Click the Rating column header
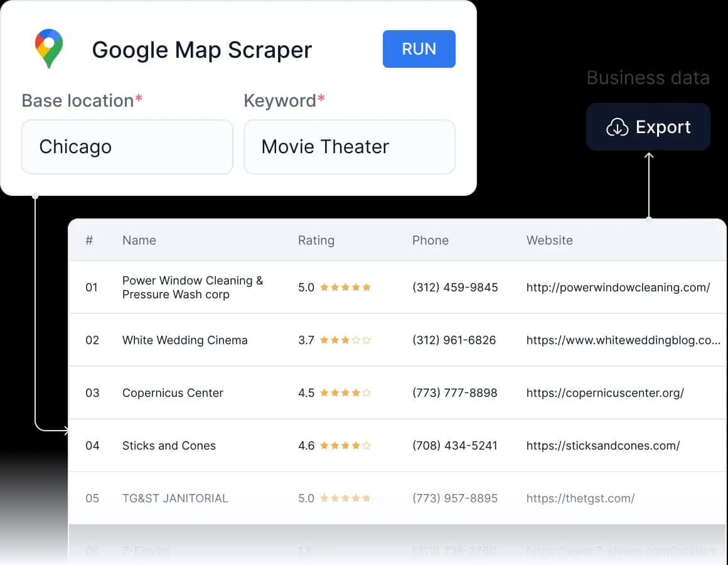This screenshot has height=565, width=728. point(316,240)
